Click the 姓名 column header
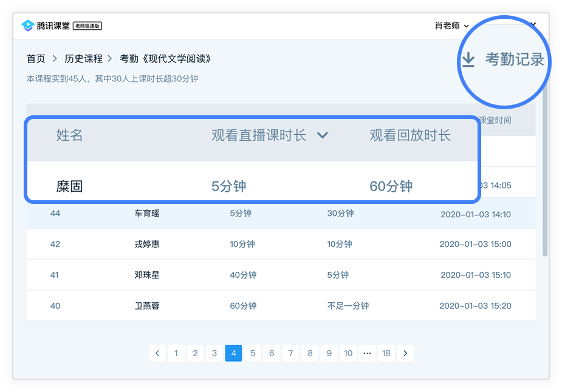Viewport: 562px width, 392px height. pos(69,135)
